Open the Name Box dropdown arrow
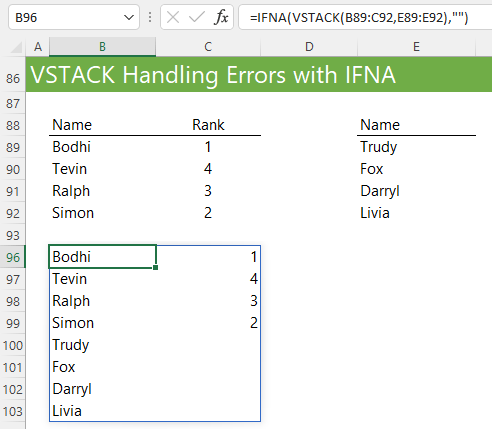The height and width of the screenshot is (429, 492). (x=129, y=17)
